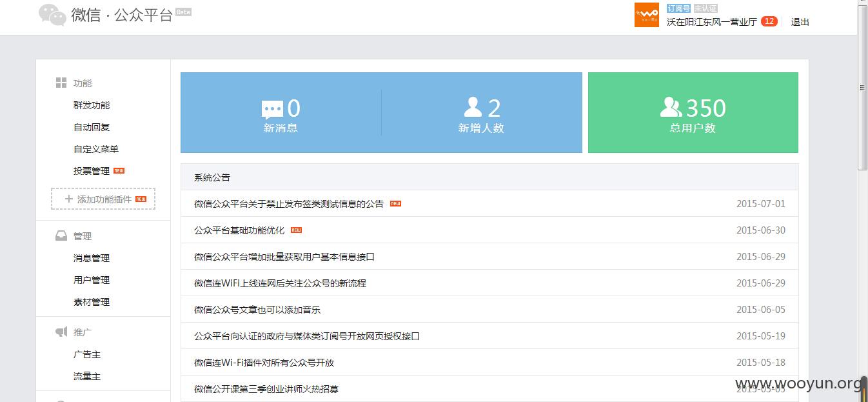868x402 pixels.
Task: Open 自定义菜单 in the sidebar
Action: click(x=96, y=149)
